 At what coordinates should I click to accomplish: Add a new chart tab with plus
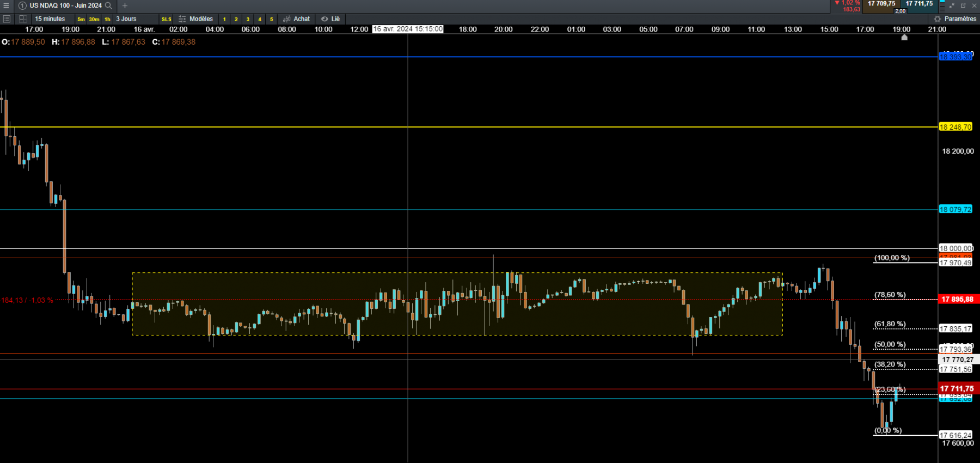[125, 5]
